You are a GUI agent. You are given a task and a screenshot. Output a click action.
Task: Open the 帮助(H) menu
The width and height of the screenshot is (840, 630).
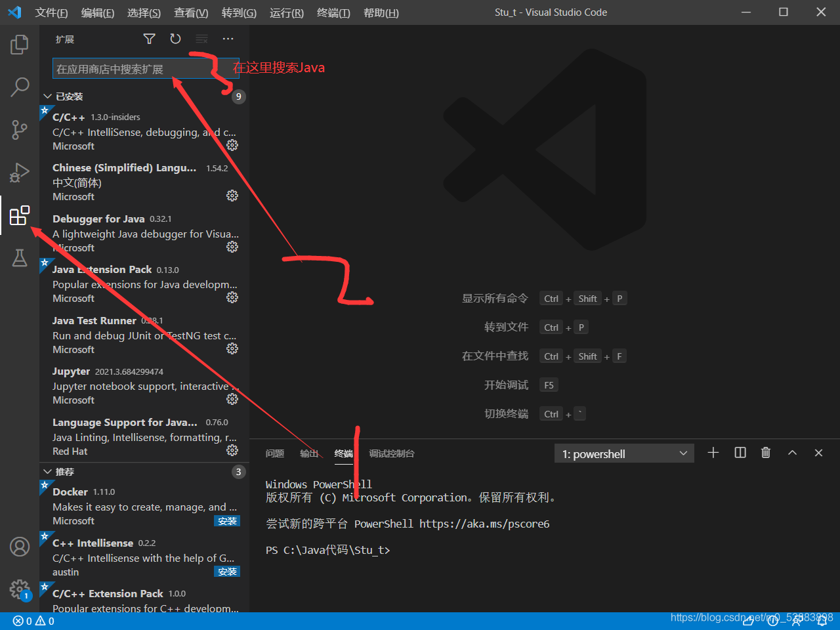(x=381, y=12)
